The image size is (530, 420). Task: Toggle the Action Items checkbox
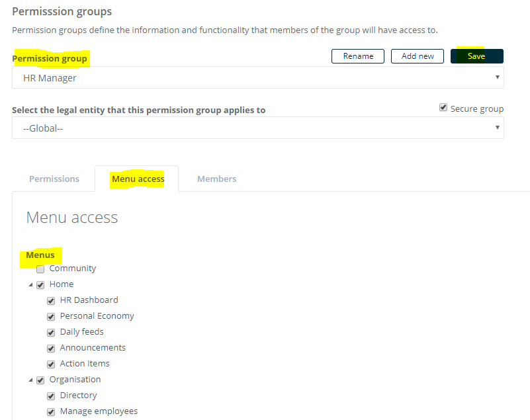click(x=51, y=364)
